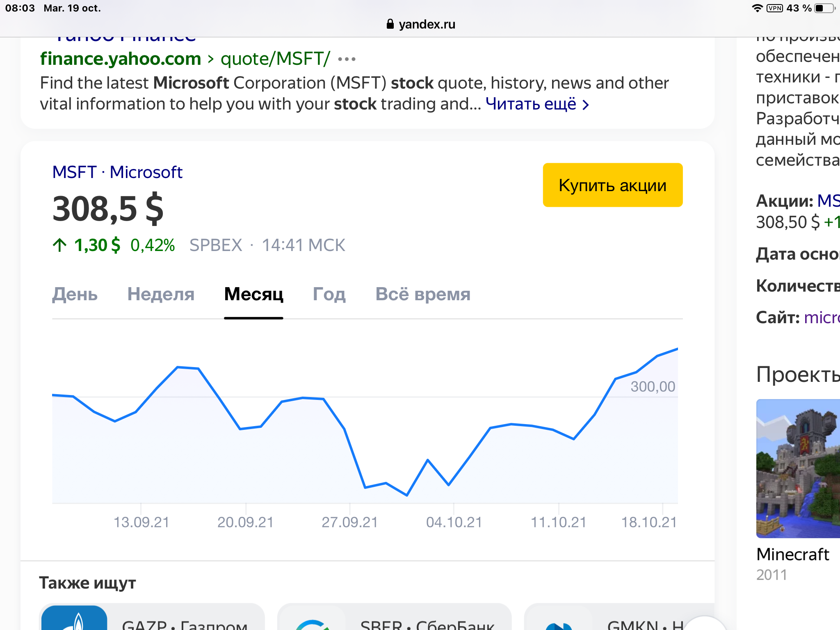
Task: Tap the Wi-Fi status icon
Action: 757,8
